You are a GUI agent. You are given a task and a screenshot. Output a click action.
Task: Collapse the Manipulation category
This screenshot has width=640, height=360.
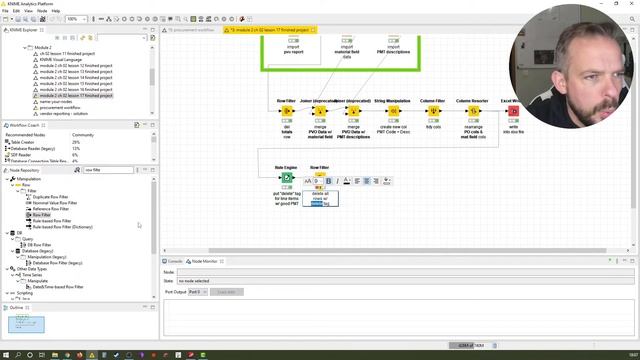7,179
